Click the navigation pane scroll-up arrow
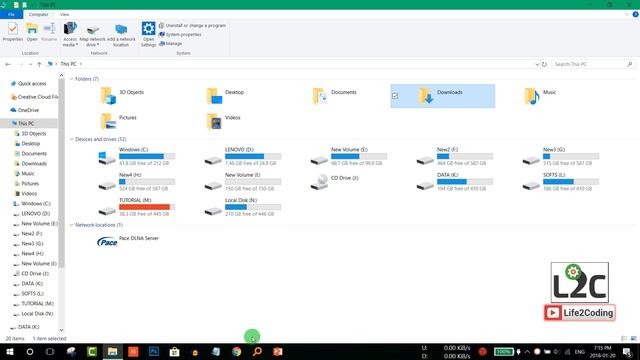Viewport: 640px width, 360px height. pos(62,76)
